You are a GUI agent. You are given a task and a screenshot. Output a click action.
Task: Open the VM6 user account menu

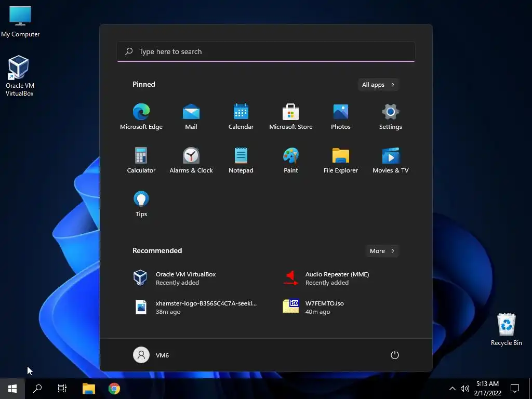(x=151, y=355)
